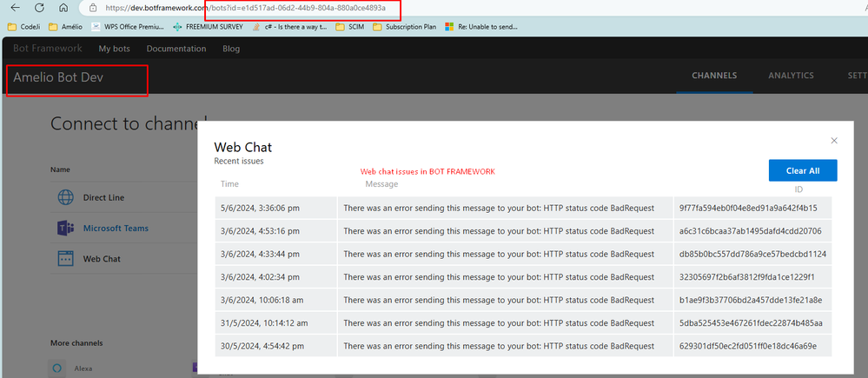Open Blog menu item
The height and width of the screenshot is (378, 868).
(x=231, y=49)
